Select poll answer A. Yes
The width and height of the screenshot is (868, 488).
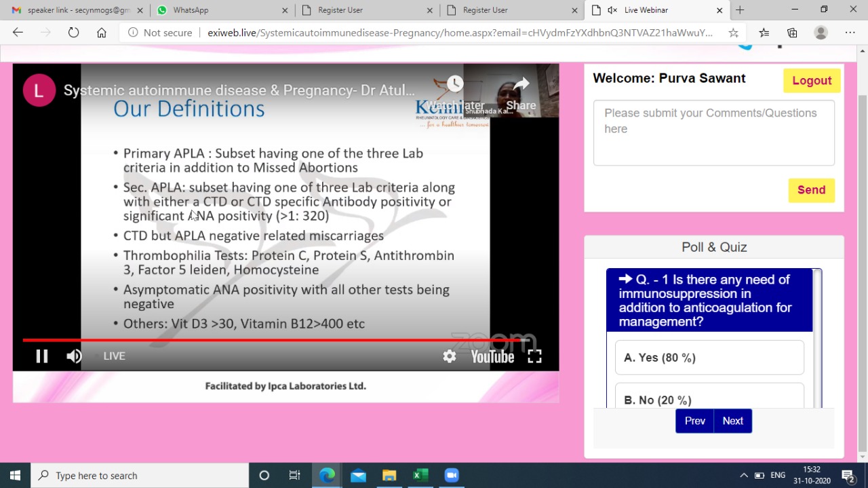coord(709,358)
